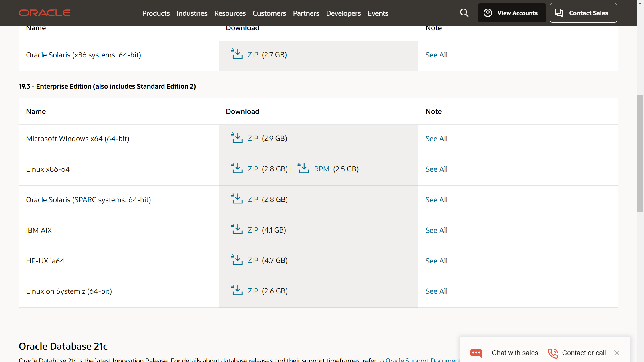Click the vertical page scrollbar thumb

point(640,153)
